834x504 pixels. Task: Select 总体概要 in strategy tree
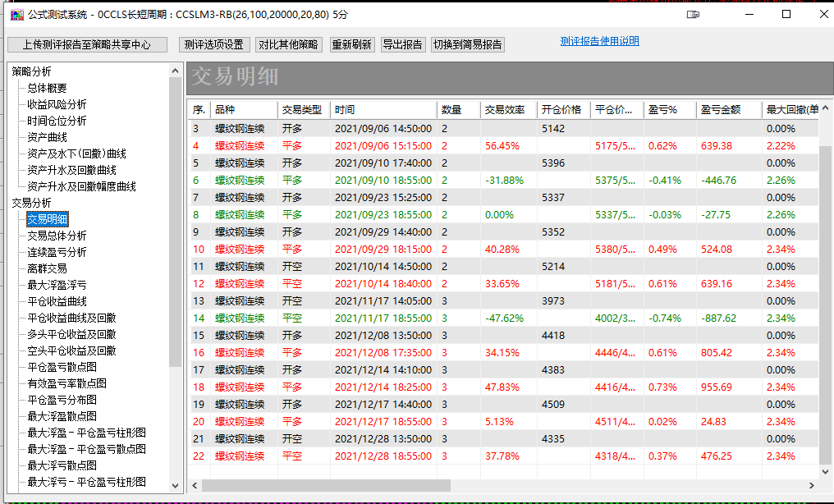47,88
